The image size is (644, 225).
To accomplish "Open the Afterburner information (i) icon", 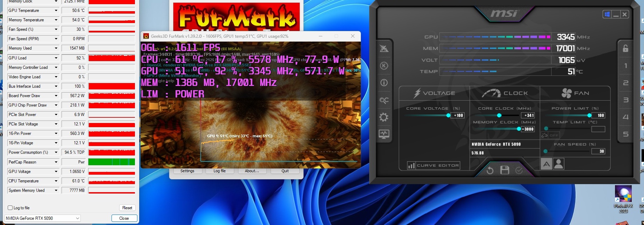I will coord(384,83).
